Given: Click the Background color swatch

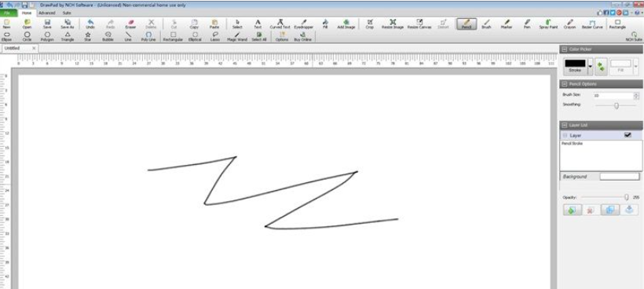Looking at the screenshot, I should (620, 177).
